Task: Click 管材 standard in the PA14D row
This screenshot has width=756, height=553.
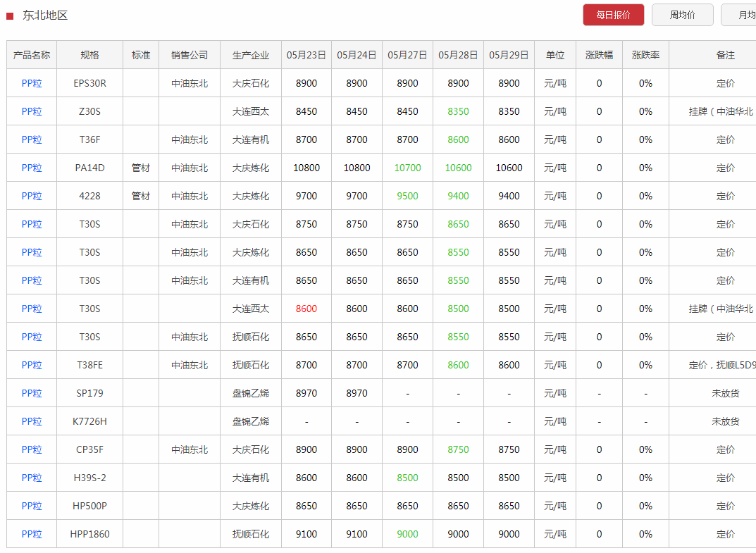Action: [x=141, y=168]
